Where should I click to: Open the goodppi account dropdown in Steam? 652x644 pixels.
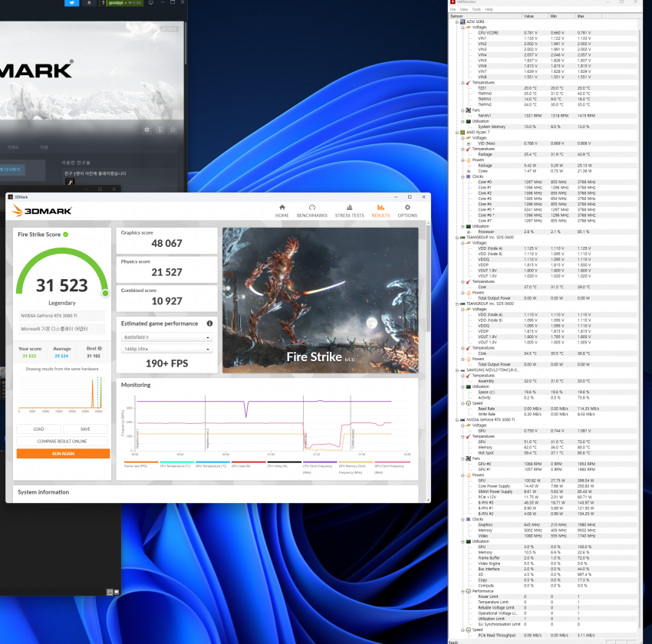(x=125, y=2)
